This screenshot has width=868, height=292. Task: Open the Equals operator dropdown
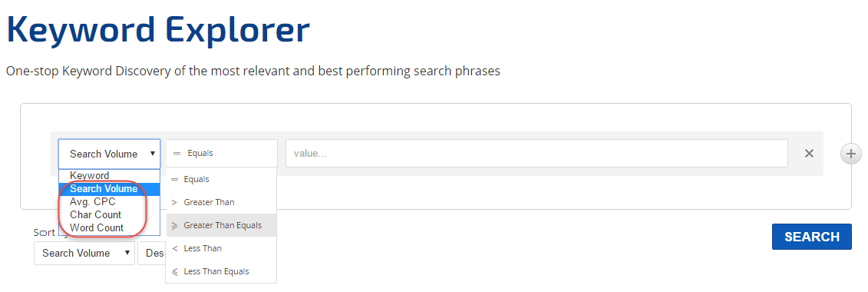tap(222, 154)
